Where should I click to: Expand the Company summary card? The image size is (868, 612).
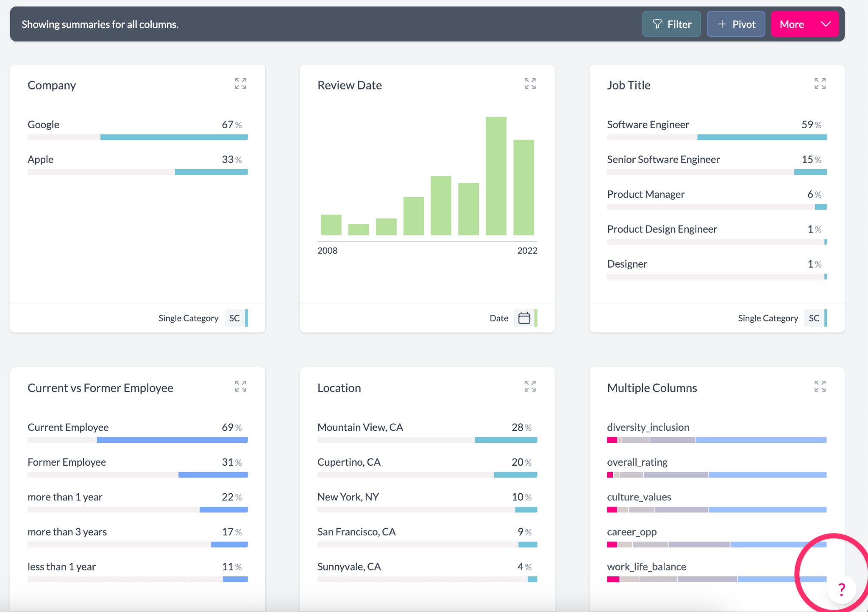pos(240,84)
